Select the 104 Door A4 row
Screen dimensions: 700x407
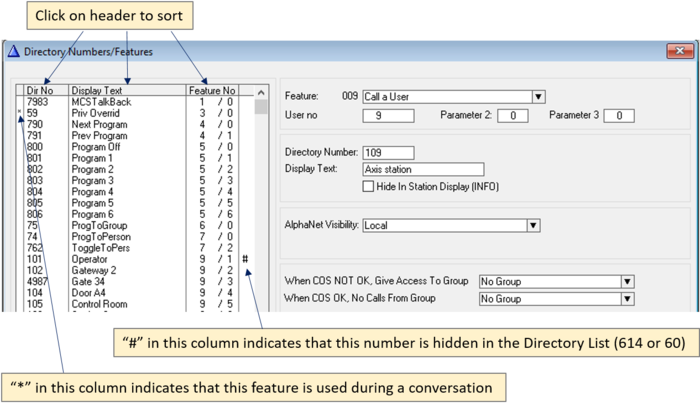[x=134, y=293]
